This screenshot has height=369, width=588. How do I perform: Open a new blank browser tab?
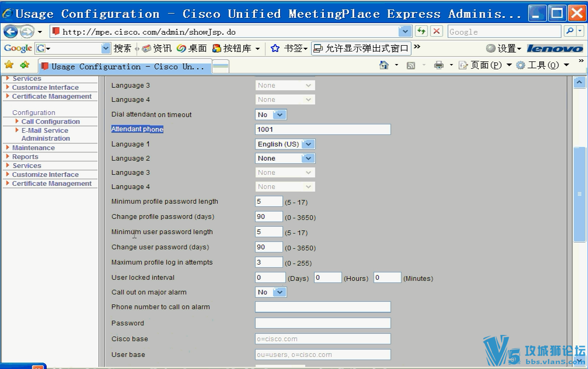(221, 66)
